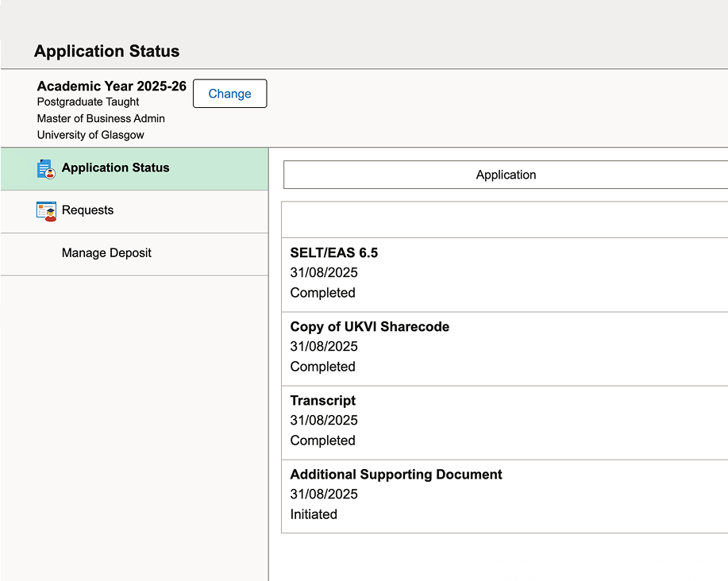Image resolution: width=728 pixels, height=581 pixels.
Task: Click Completed status under Transcript
Action: click(x=322, y=441)
